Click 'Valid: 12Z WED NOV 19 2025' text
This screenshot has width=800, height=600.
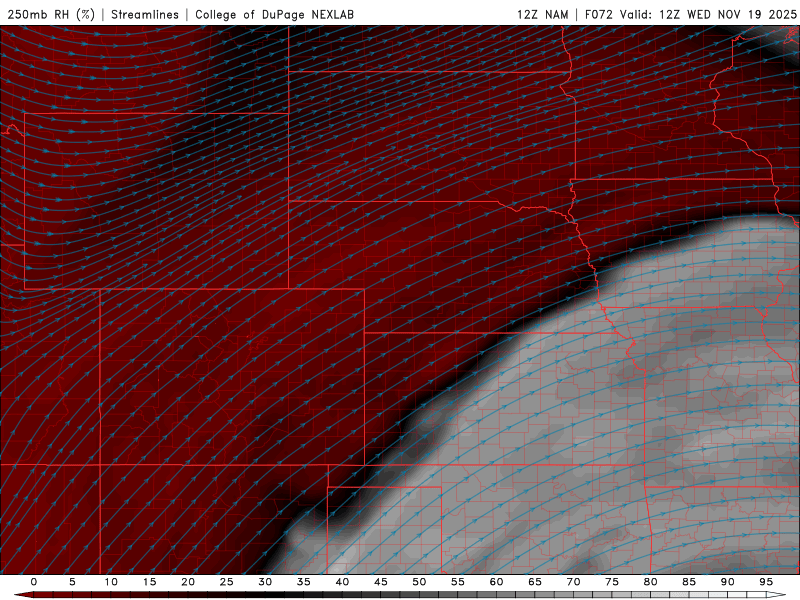[x=708, y=14]
